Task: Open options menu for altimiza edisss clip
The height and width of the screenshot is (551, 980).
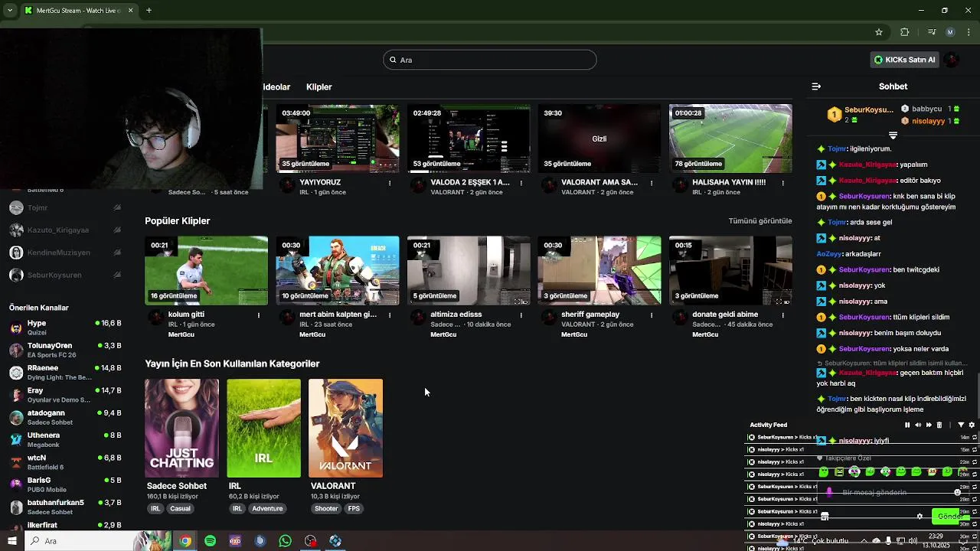Action: point(521,315)
